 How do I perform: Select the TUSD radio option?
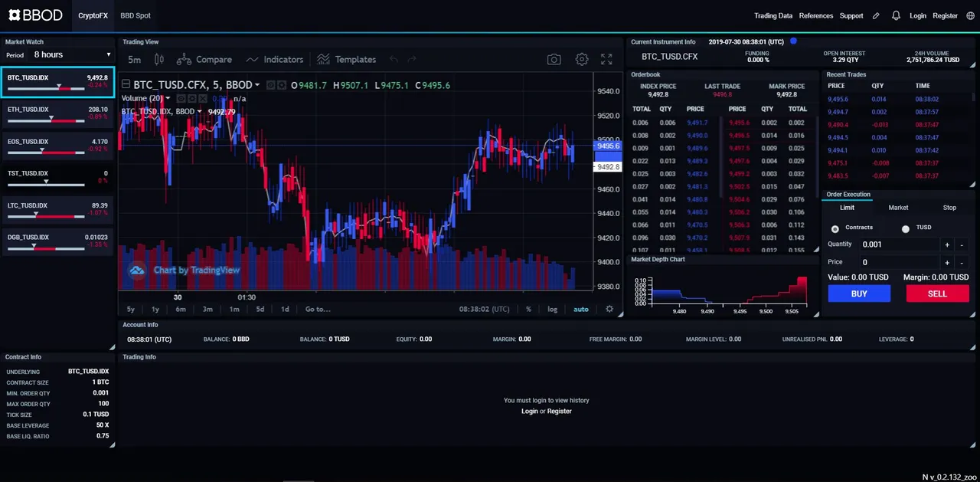point(906,228)
